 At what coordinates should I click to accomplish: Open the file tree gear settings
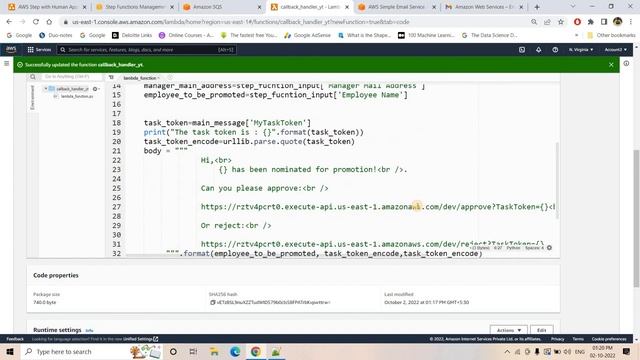point(96,89)
